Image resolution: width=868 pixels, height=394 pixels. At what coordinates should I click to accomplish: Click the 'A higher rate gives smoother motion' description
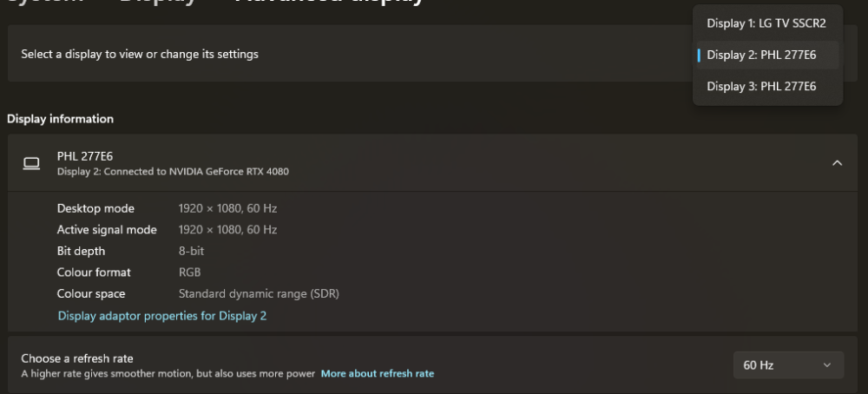[168, 374]
